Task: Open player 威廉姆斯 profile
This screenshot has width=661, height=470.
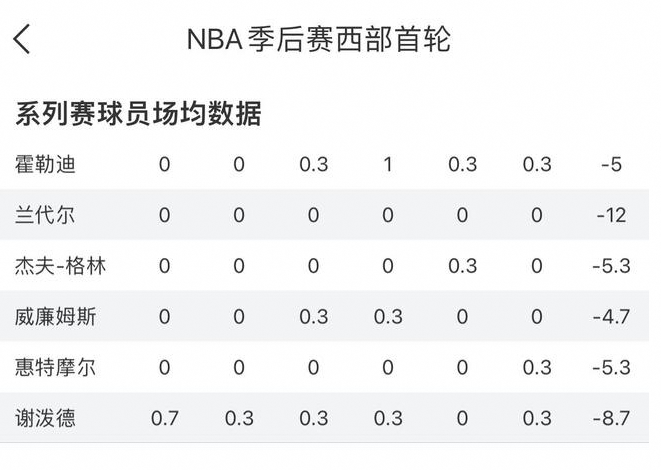Action: 55,317
